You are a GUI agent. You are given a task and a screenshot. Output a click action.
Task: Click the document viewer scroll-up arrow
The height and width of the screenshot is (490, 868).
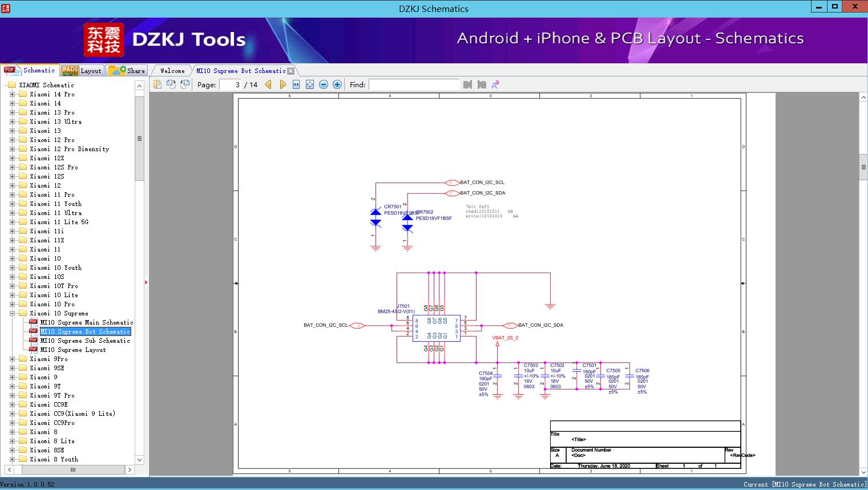pyautogui.click(x=863, y=98)
